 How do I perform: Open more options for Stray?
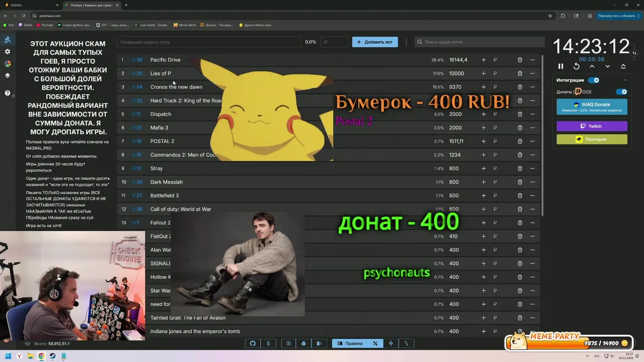click(533, 168)
